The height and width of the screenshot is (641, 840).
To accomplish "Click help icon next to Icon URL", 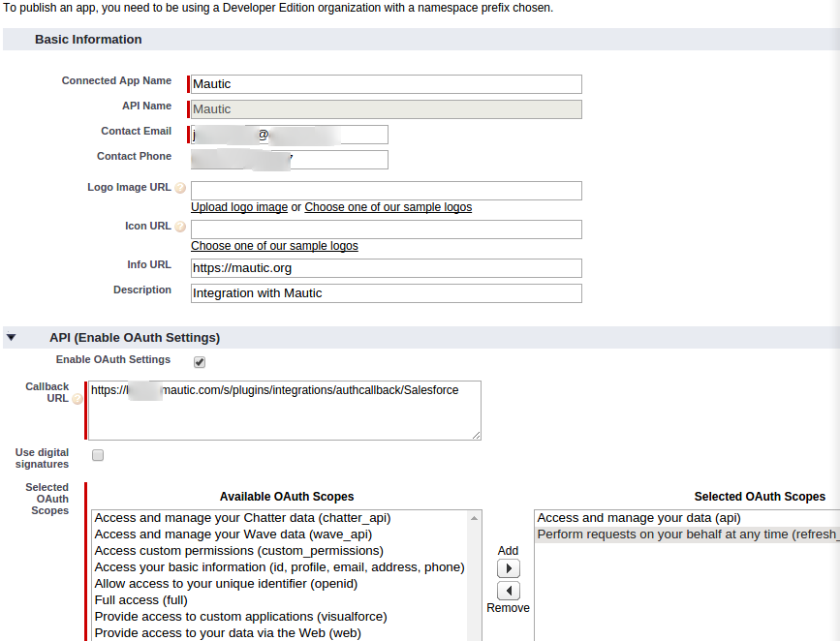I will click(x=180, y=227).
